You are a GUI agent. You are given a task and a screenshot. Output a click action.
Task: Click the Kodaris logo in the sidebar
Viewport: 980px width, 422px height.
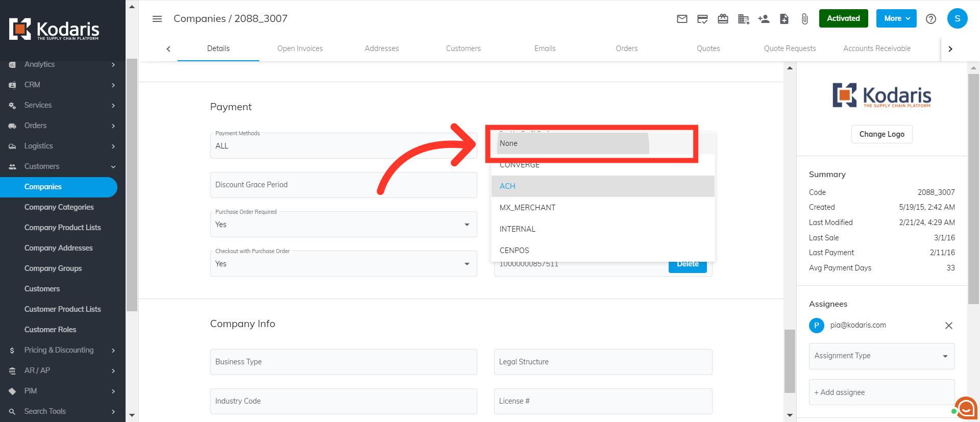[x=54, y=30]
